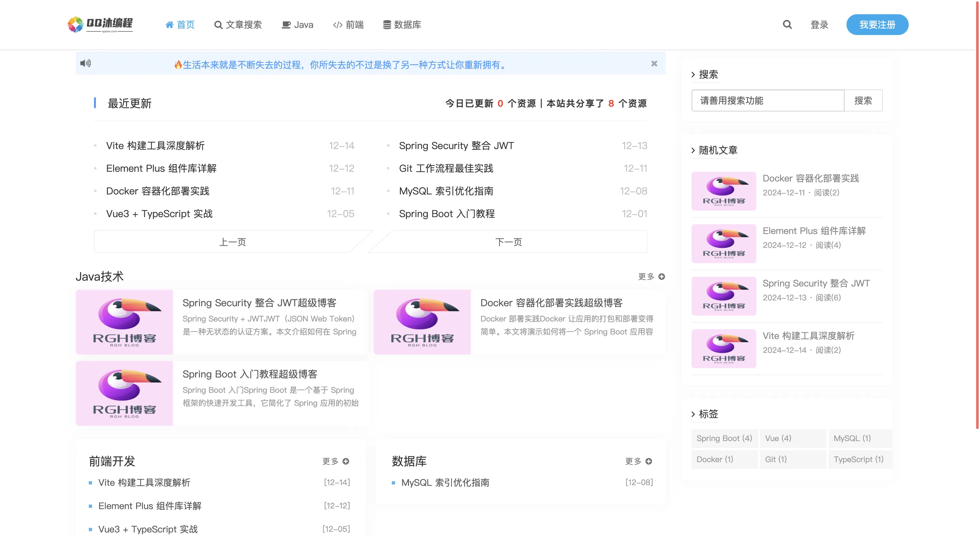Open random article Spring Security 整合 JWT title
Screen dimensions: 980x536
[x=816, y=284]
